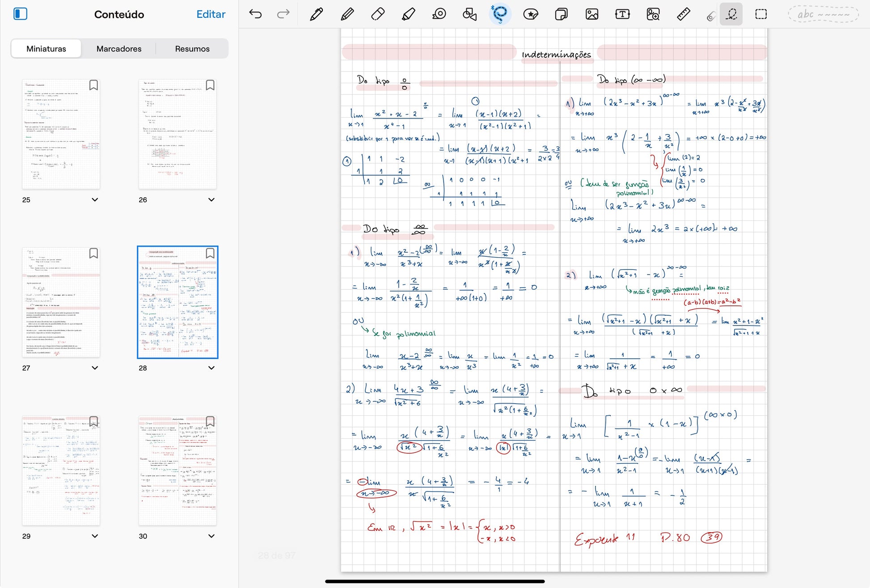This screenshot has width=870, height=588.
Task: Insert an image with the picture tool
Action: tap(591, 14)
